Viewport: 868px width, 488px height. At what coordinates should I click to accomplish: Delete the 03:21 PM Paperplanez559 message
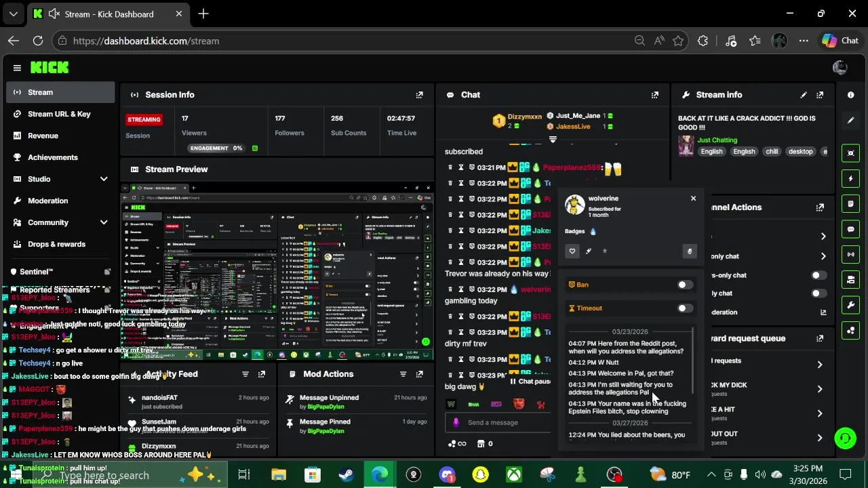pyautogui.click(x=450, y=167)
